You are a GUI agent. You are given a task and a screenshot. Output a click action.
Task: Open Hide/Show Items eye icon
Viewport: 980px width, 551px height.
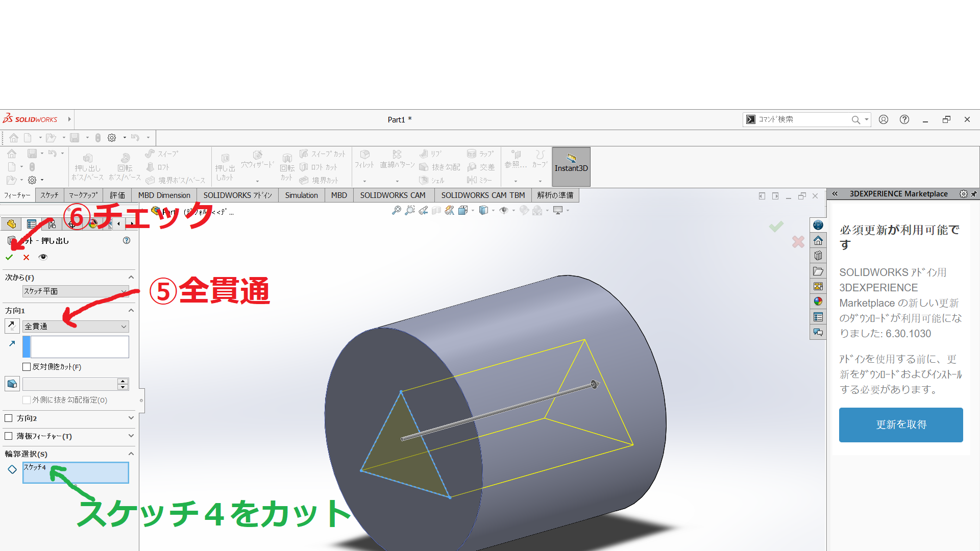click(x=504, y=210)
